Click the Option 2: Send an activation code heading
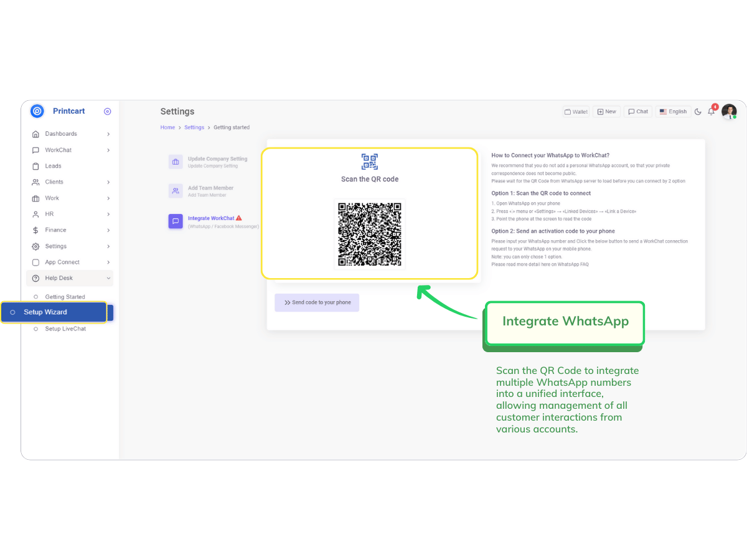 (553, 231)
